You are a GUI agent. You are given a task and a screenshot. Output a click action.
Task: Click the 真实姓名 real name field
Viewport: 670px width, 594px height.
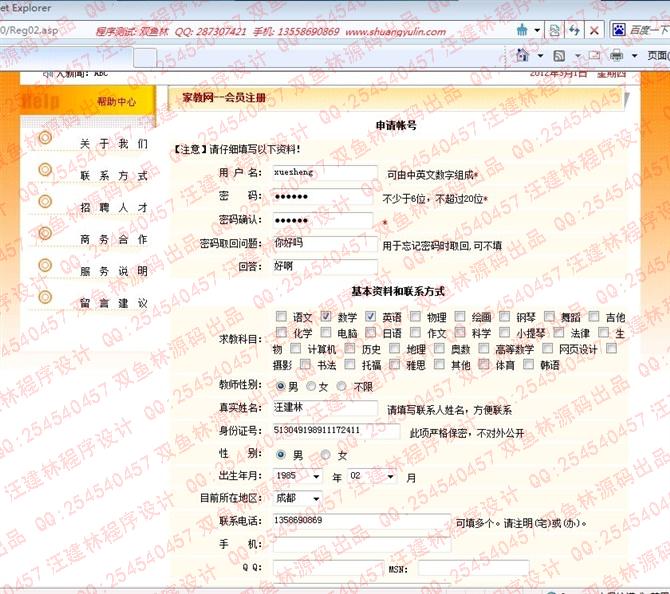pos(325,408)
